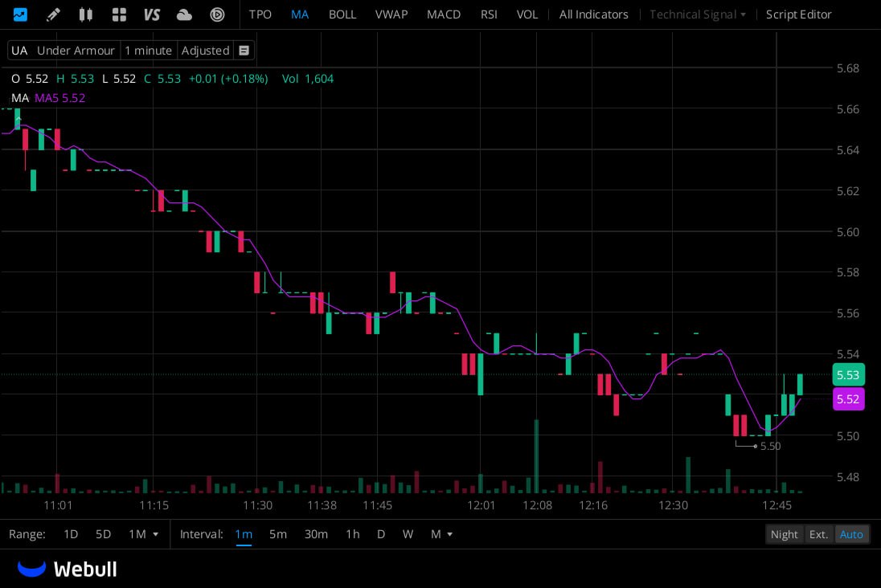Click the UA Under Armour symbol label
The width and height of the screenshot is (881, 588).
tap(63, 51)
